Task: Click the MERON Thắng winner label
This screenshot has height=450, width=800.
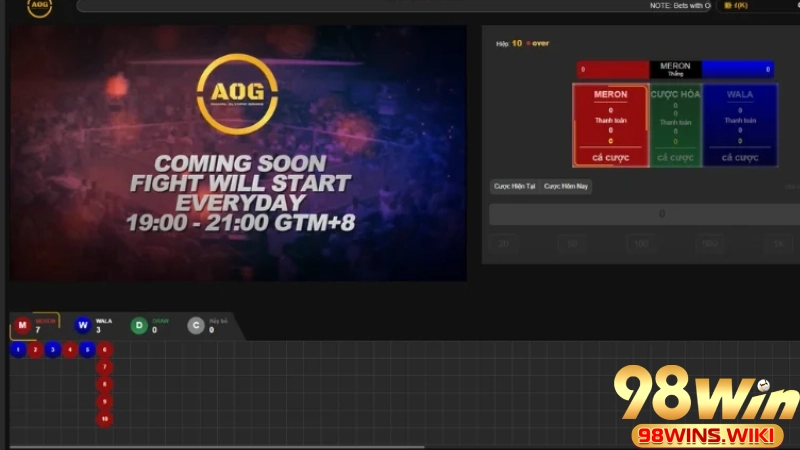Action: click(676, 69)
